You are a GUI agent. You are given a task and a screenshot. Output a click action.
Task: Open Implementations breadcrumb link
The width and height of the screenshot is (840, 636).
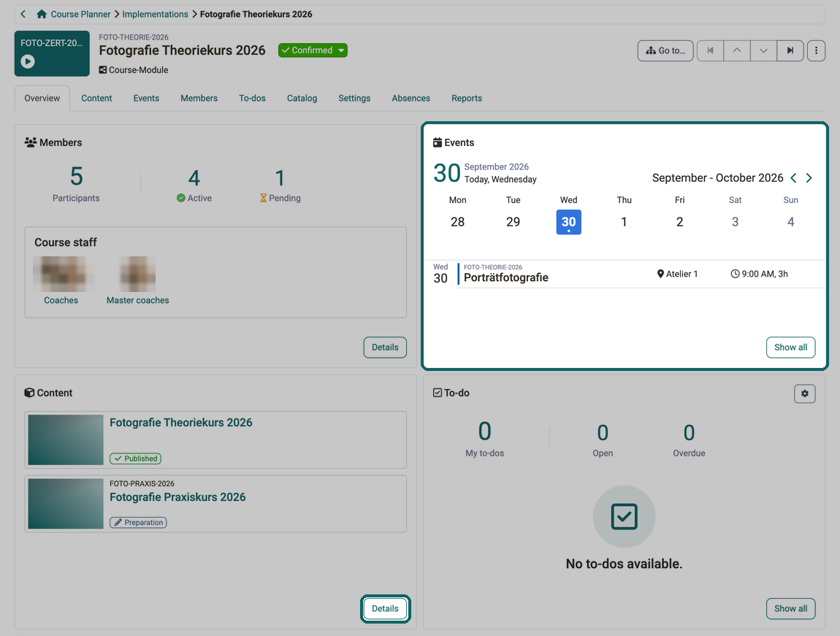click(156, 15)
